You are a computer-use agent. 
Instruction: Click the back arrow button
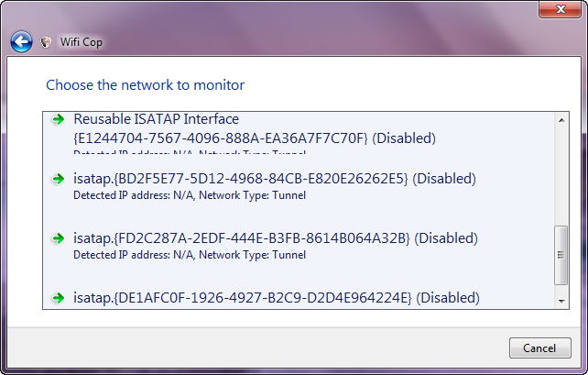(21, 42)
